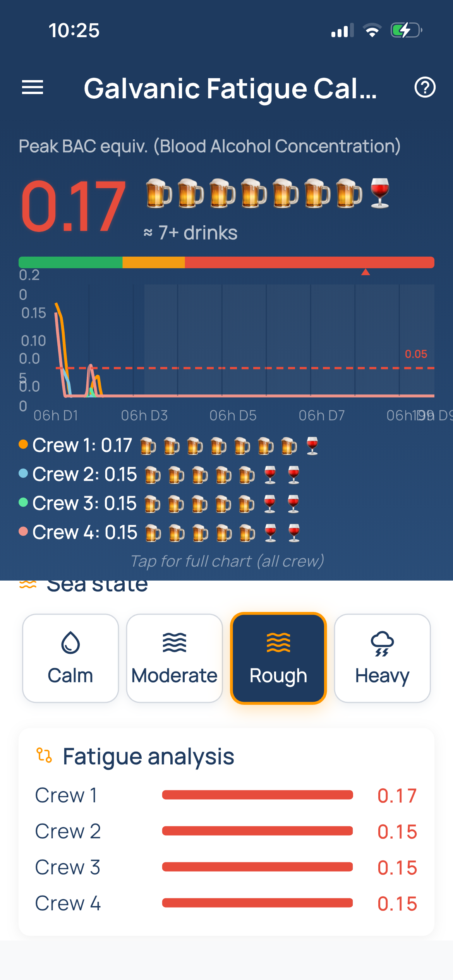
Task: Select Heavy sea state
Action: 382,658
